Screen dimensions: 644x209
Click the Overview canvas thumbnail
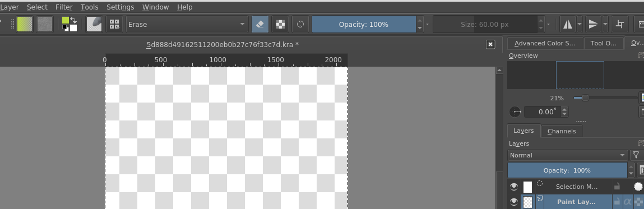point(580,75)
